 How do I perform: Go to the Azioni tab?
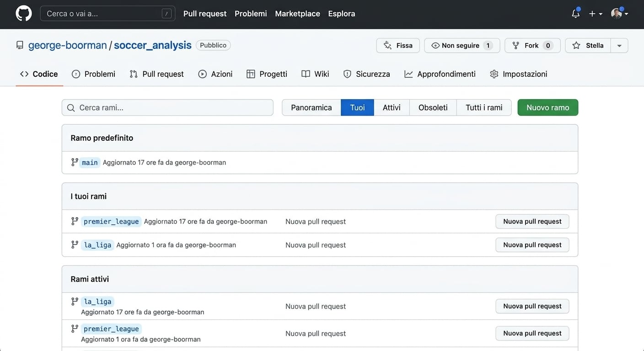[x=215, y=74]
